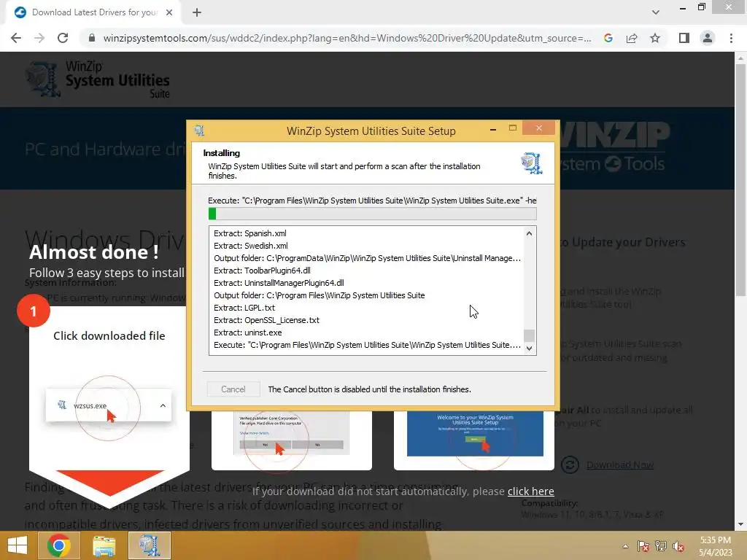Screen dimensions: 747x560
Task: Click the page scrollbar up arrow
Action: 740,58
